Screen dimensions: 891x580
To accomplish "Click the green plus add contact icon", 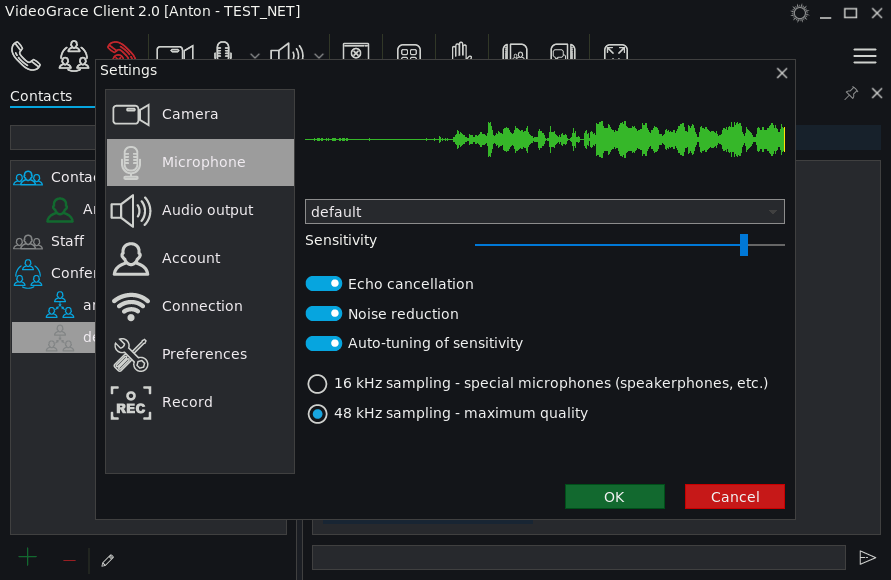I will coord(27,557).
